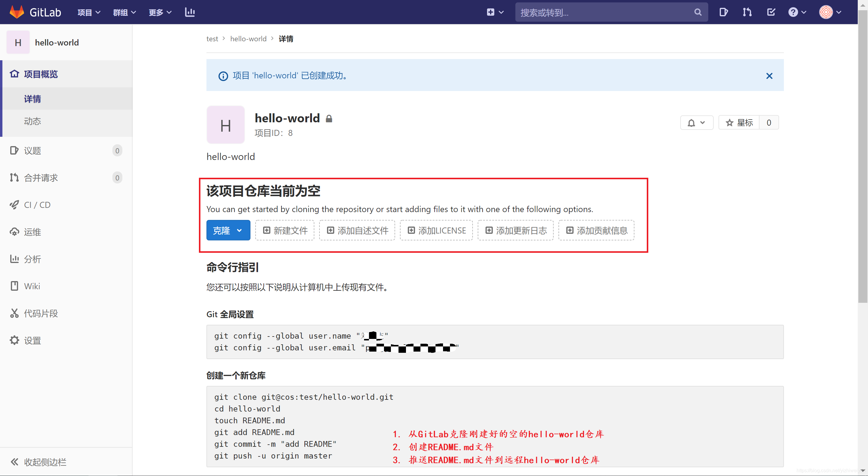Expand the plus (+) new item dropdown

click(494, 12)
